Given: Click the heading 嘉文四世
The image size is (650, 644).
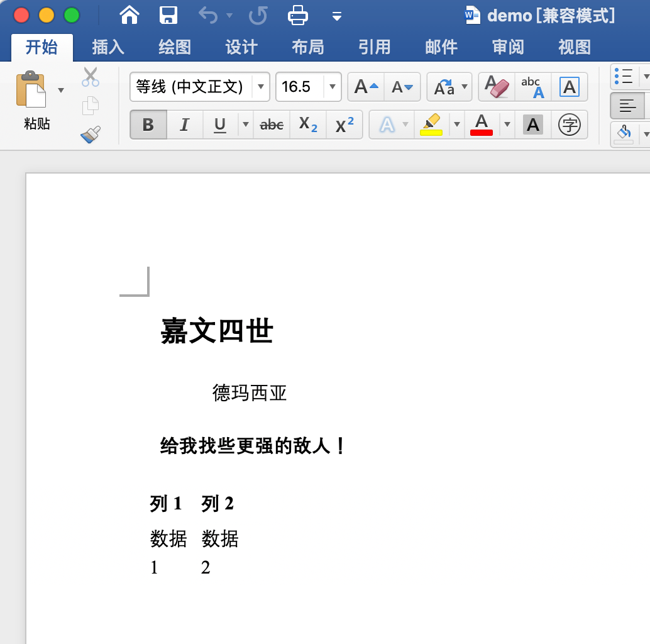Looking at the screenshot, I should 217,331.
